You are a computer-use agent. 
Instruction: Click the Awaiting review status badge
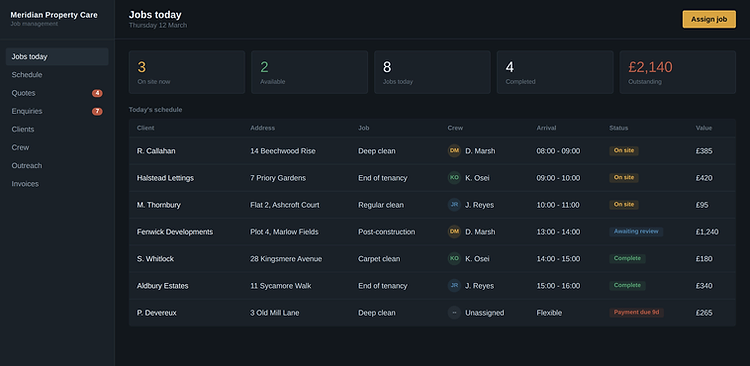[636, 232]
